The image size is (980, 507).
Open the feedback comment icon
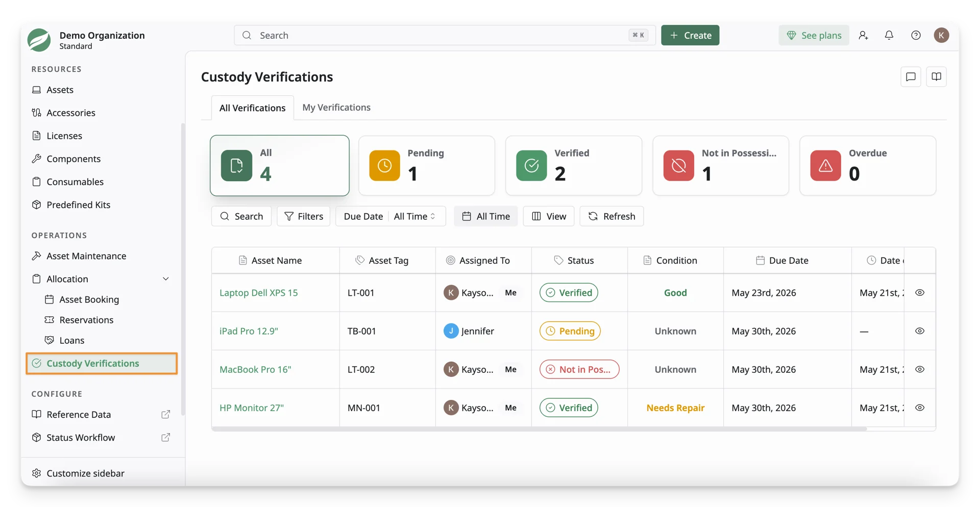point(911,77)
